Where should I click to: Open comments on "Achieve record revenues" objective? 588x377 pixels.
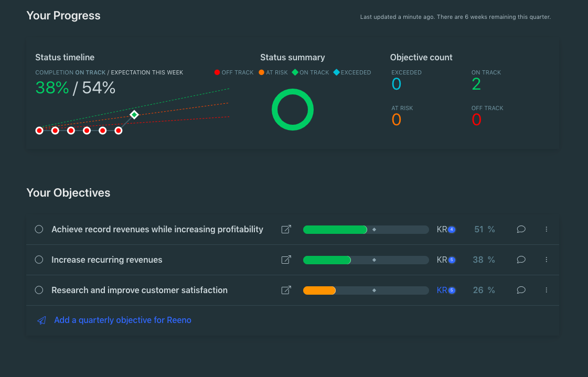pos(521,229)
